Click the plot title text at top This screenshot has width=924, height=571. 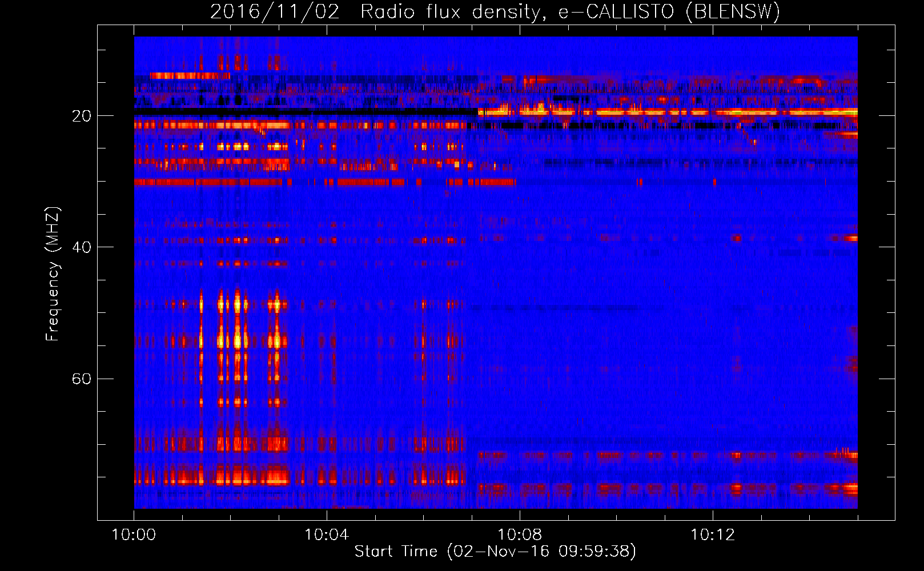495,12
